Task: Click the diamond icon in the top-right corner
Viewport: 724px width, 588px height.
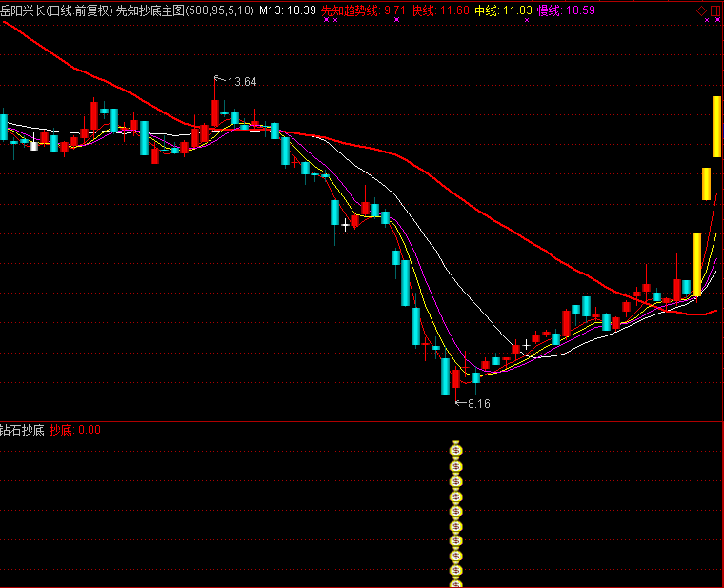Action: pos(702,10)
